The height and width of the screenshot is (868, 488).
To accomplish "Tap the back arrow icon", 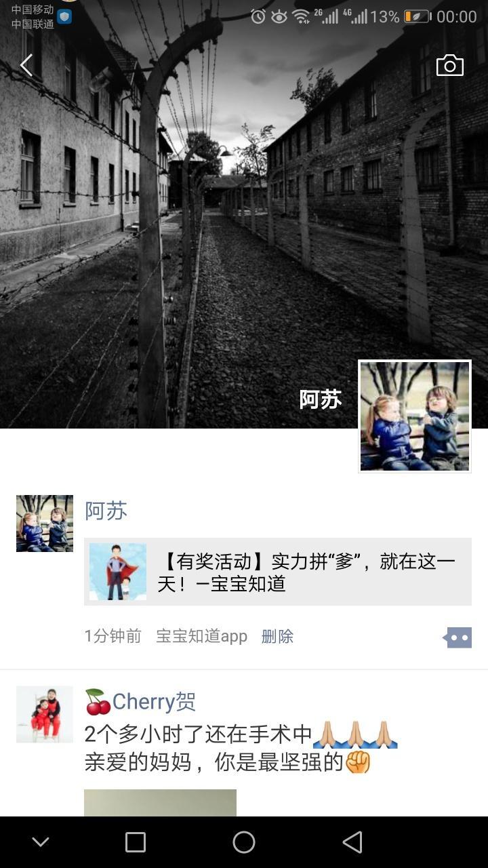I will click(26, 66).
